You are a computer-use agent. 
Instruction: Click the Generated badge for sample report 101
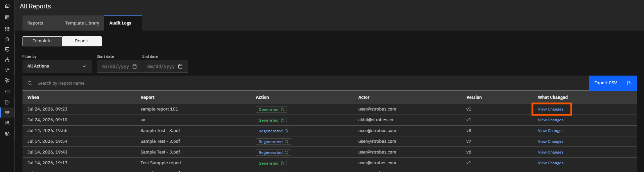(x=271, y=110)
